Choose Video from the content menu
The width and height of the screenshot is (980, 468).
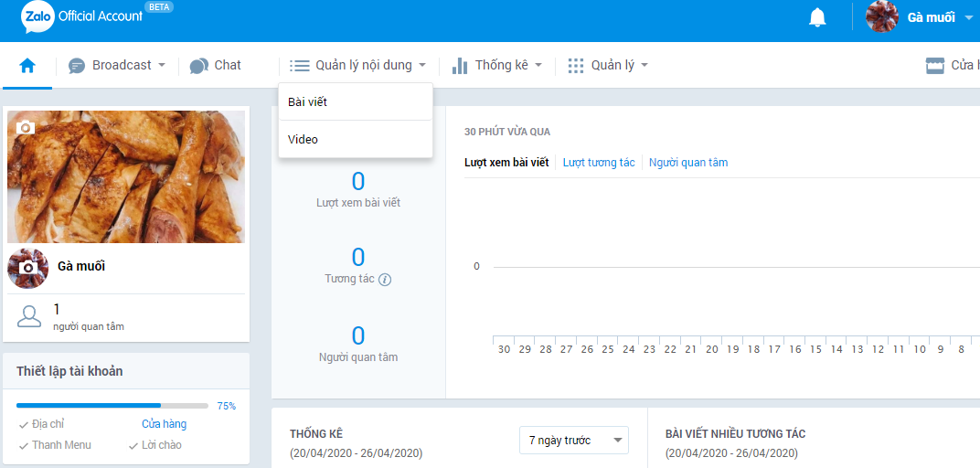pyautogui.click(x=304, y=140)
